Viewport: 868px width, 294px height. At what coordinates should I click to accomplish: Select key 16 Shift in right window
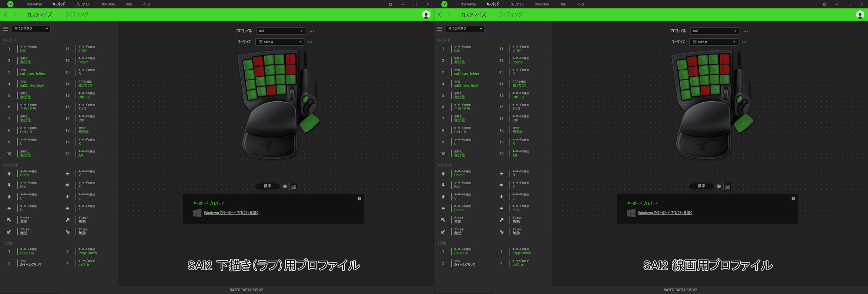click(520, 107)
